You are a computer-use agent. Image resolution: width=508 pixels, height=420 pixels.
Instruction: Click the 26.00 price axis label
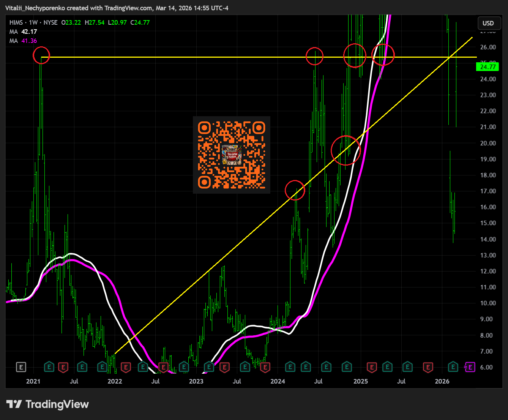(488, 47)
